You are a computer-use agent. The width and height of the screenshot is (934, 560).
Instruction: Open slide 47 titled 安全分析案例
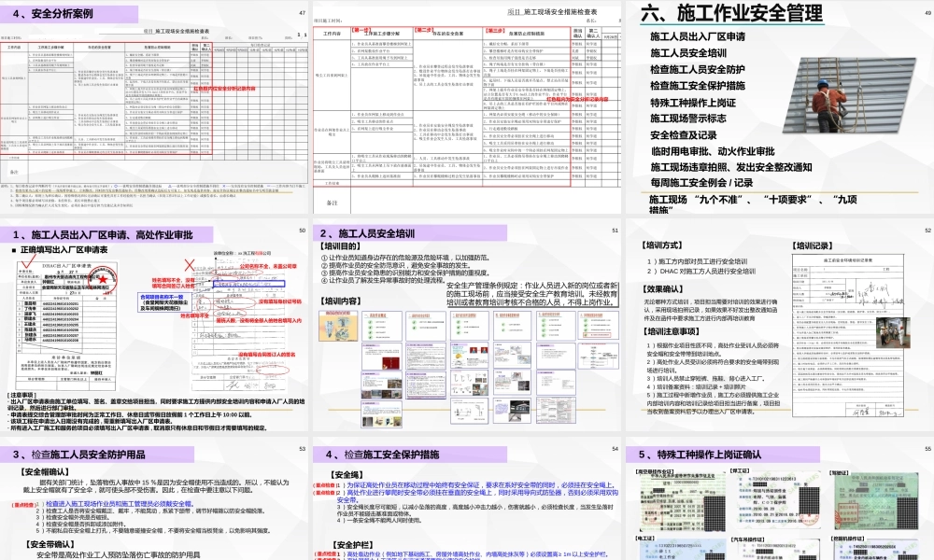coord(154,107)
